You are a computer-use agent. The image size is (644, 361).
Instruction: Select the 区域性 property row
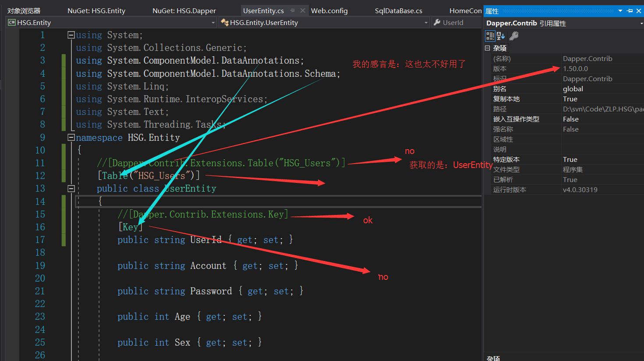pos(564,139)
